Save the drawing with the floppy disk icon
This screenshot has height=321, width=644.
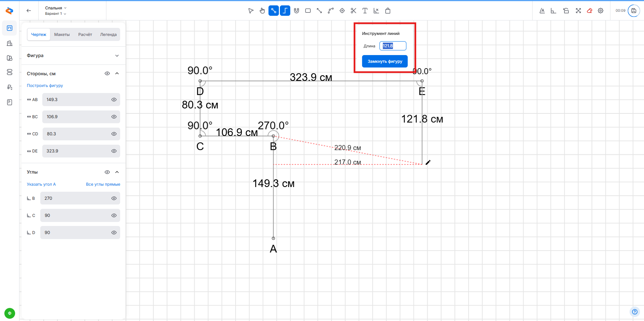point(634,11)
